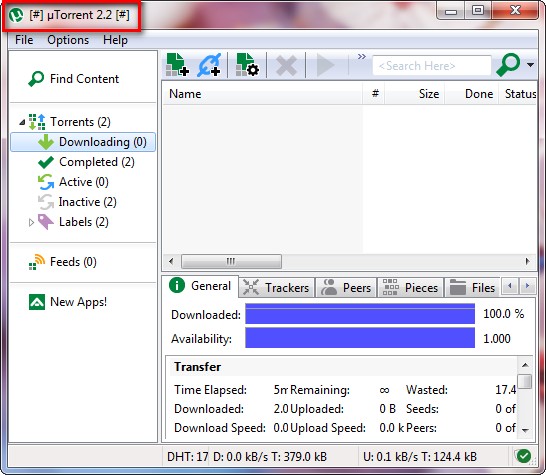Sort list by Done column header
Image resolution: width=546 pixels, height=475 pixels.
(x=472, y=94)
